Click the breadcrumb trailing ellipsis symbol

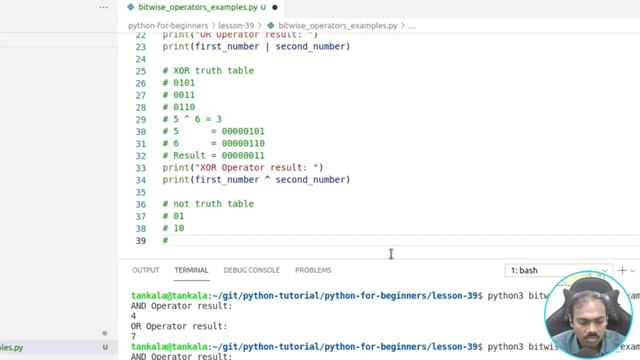coord(411,26)
